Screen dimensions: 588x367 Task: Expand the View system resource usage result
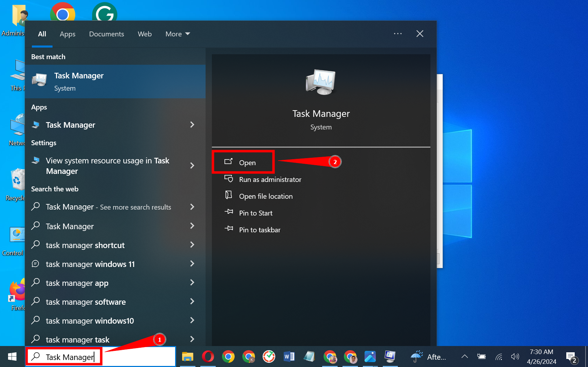coord(192,165)
